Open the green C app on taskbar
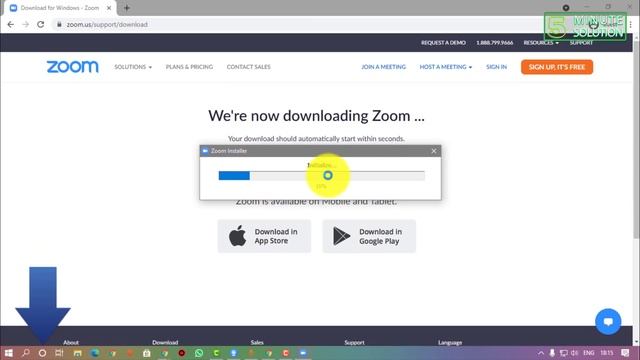The image size is (640, 360). pos(216,353)
